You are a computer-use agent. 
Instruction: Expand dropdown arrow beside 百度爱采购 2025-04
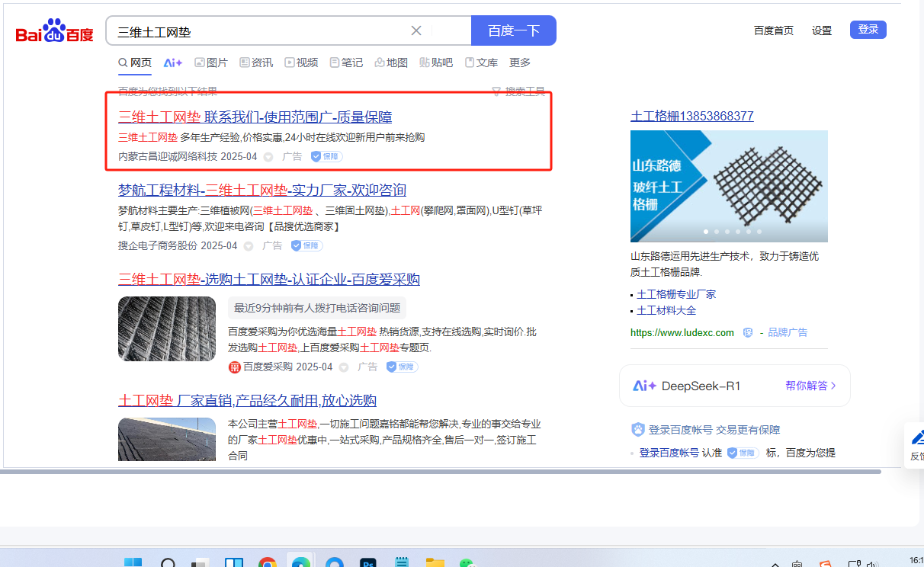point(344,367)
